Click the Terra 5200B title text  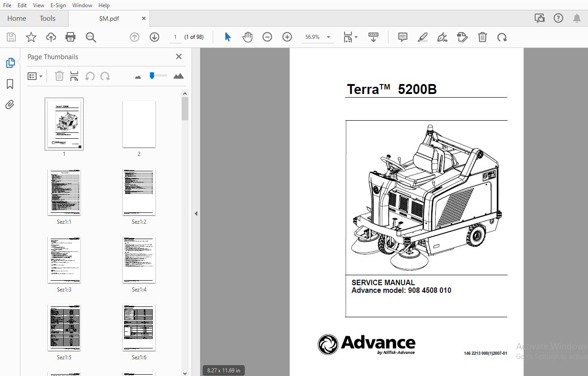click(x=392, y=89)
